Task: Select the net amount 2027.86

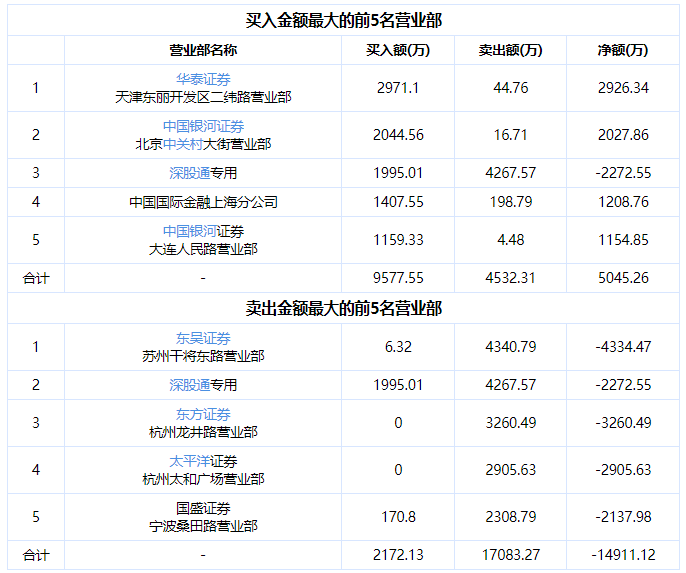Action: tap(623, 135)
